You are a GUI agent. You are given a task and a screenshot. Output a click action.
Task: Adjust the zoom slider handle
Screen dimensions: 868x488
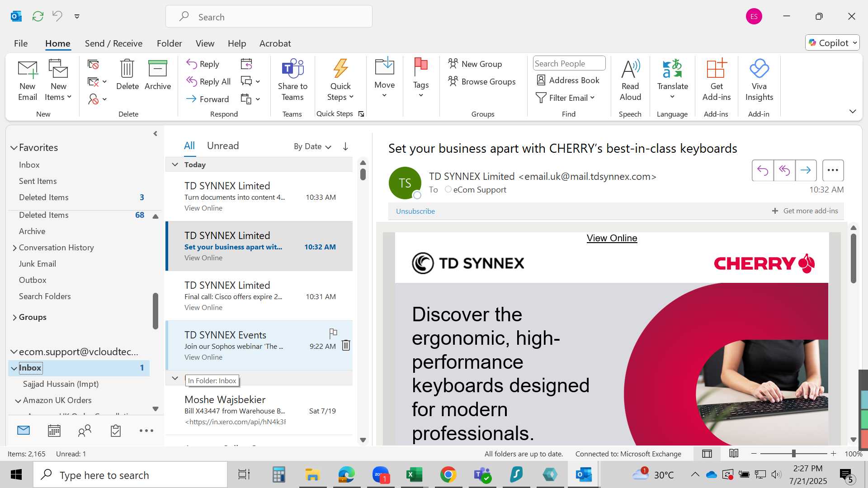pos(793,453)
